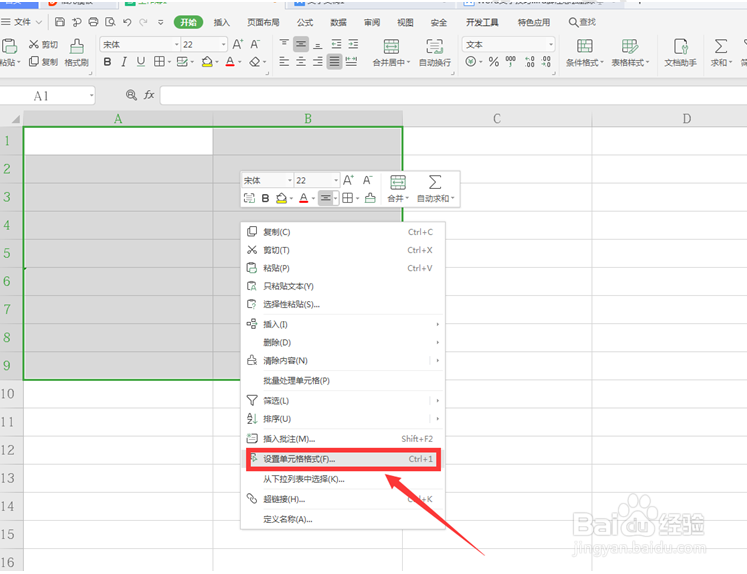The image size is (747, 574).
Task: Click the fx insert function icon
Action: pos(149,95)
